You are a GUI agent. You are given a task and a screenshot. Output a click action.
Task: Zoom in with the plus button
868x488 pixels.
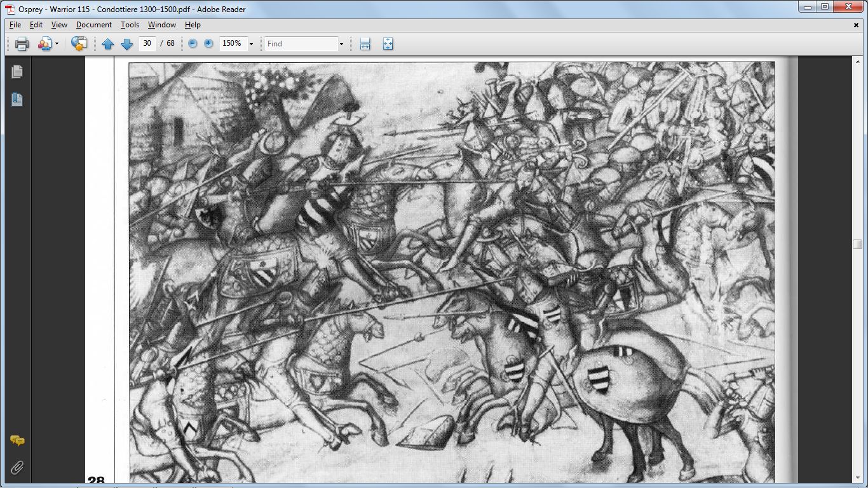(208, 44)
